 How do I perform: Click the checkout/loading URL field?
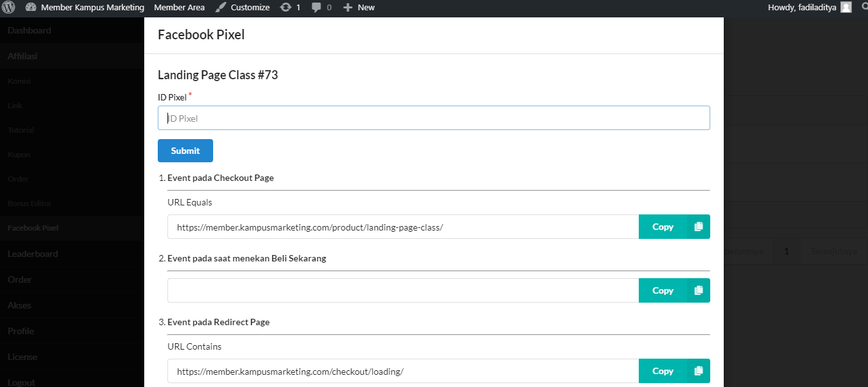pos(402,371)
